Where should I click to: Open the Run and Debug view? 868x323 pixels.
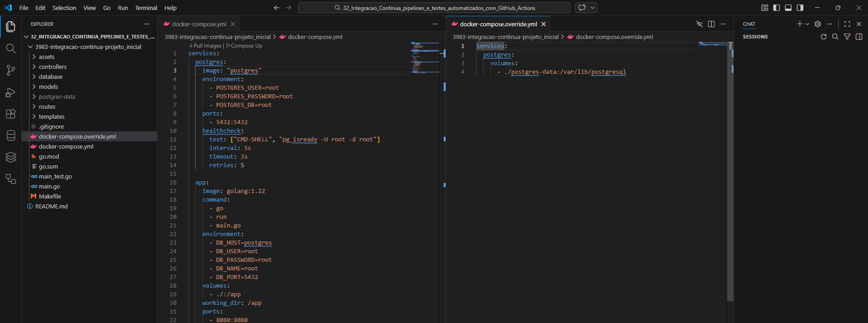[x=11, y=92]
